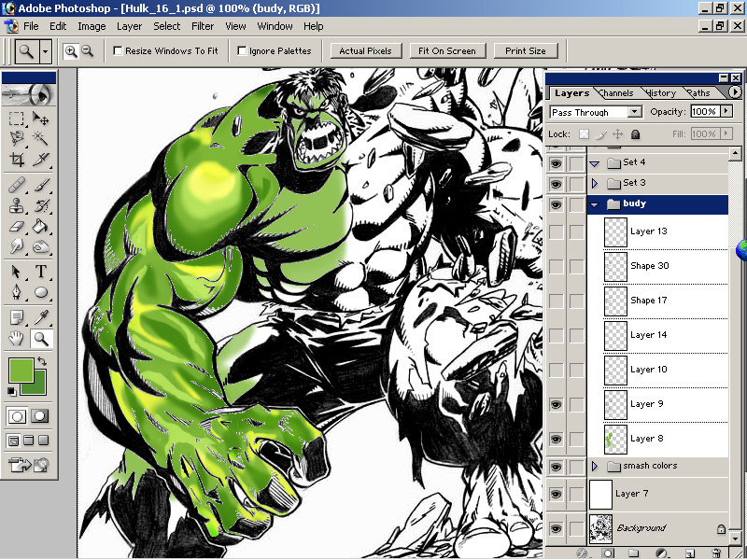Switch to the History tab
Viewport: 747px width, 560px height.
coord(661,92)
